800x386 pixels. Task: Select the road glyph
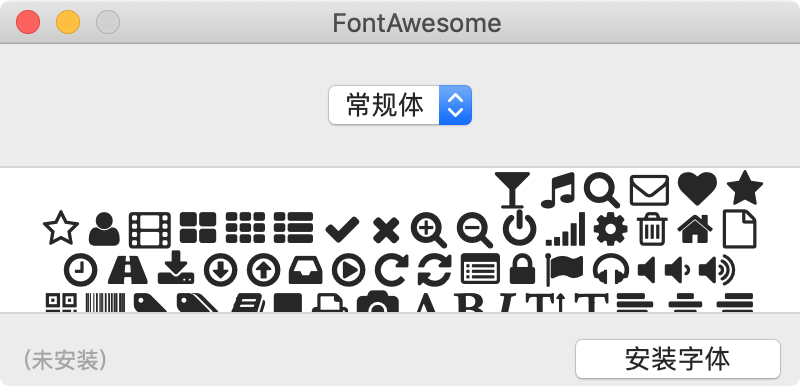click(128, 269)
